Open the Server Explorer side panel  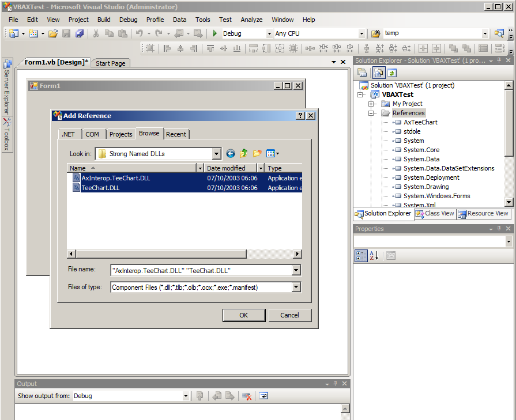point(6,86)
